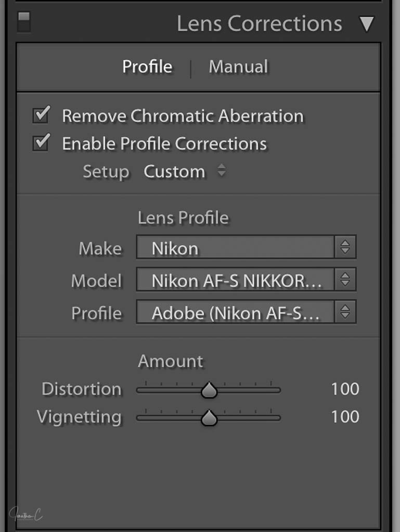The width and height of the screenshot is (400, 532).
Task: Click the Profile dropdown stepper arrows
Action: pos(345,312)
